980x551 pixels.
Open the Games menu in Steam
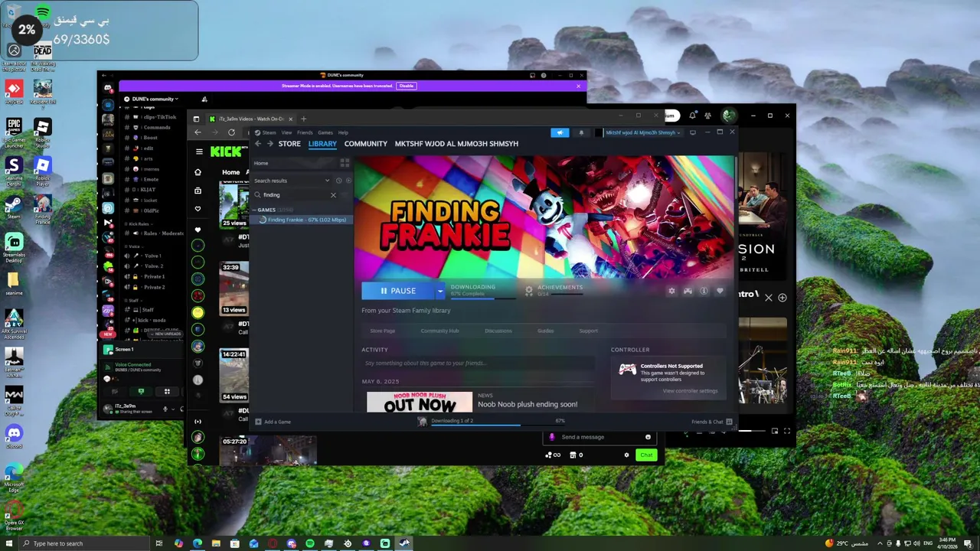pyautogui.click(x=325, y=132)
